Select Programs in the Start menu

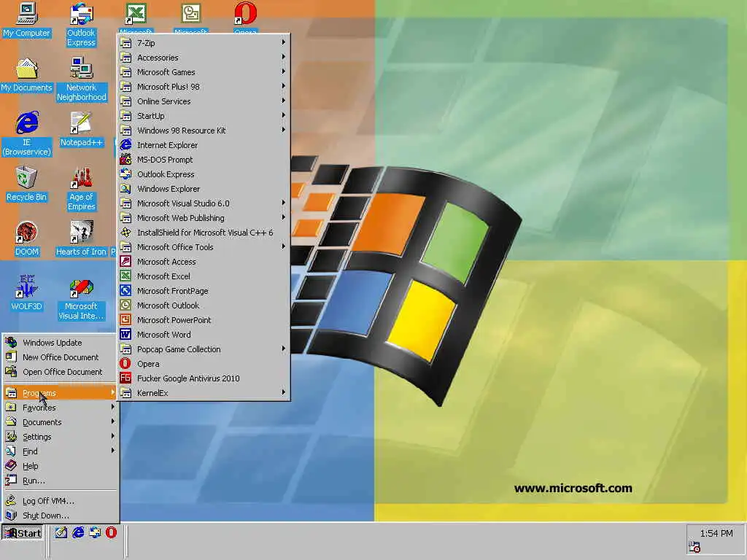tap(60, 393)
